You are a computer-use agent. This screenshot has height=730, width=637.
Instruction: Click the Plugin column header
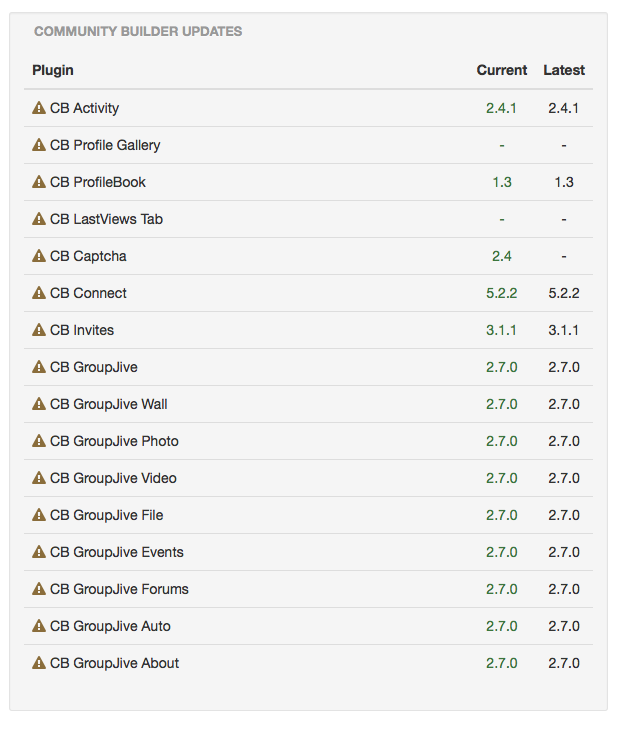pos(53,70)
